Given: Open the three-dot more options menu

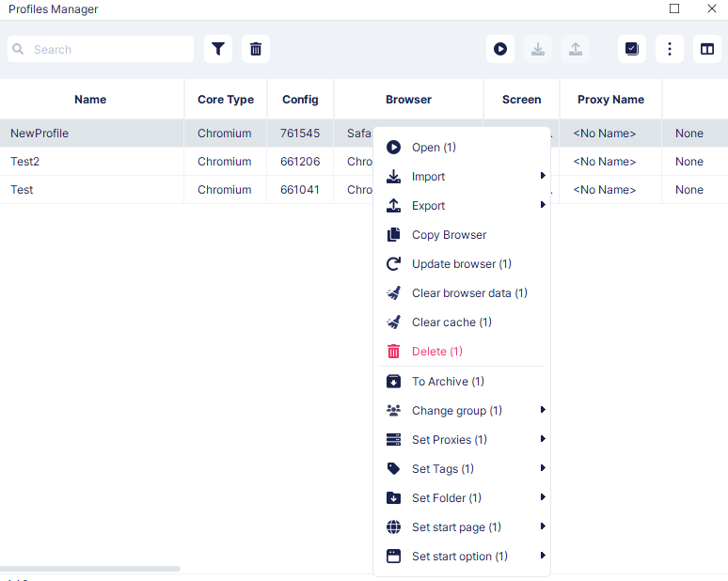Looking at the screenshot, I should pos(670,49).
